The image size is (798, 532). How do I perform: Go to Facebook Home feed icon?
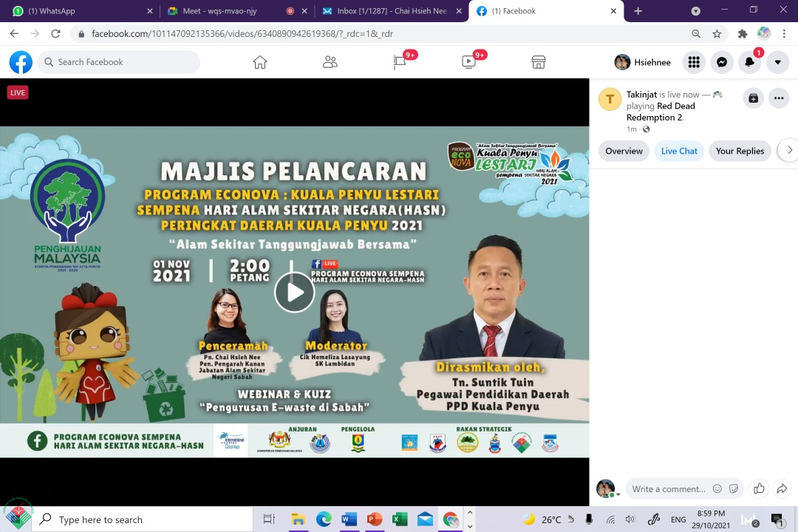click(260, 62)
